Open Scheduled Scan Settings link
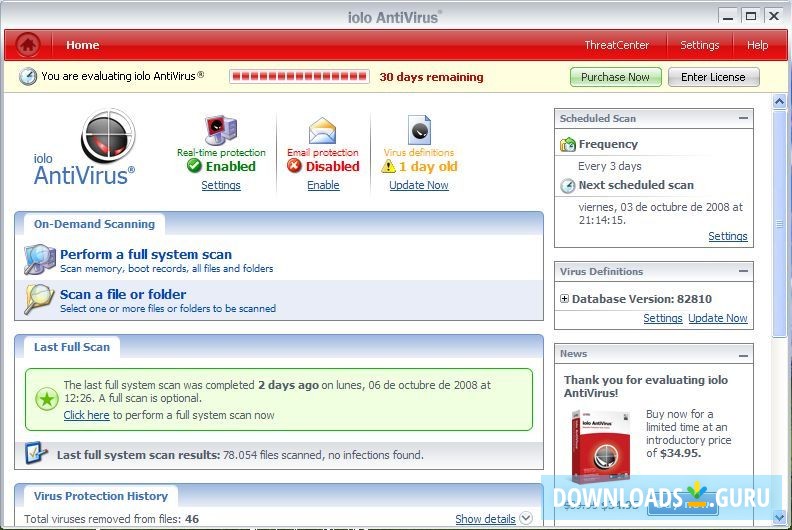792x530 pixels. tap(728, 236)
